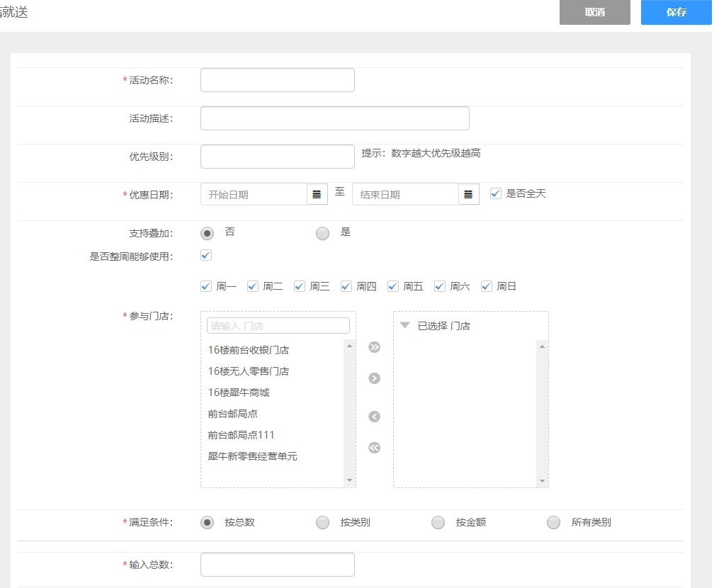
Task: Focus the 活动描述 input field
Action: coord(335,118)
